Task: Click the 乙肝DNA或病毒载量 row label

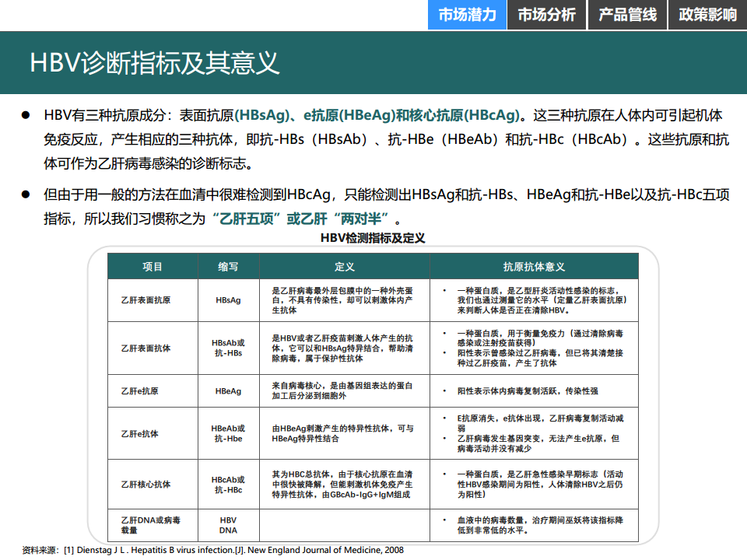Action: [151, 525]
